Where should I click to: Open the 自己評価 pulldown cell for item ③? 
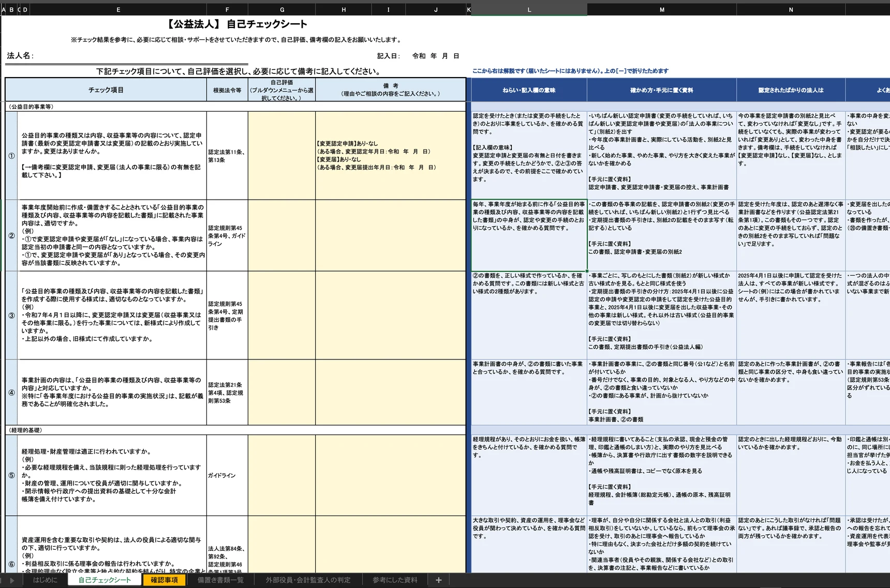[x=282, y=315]
